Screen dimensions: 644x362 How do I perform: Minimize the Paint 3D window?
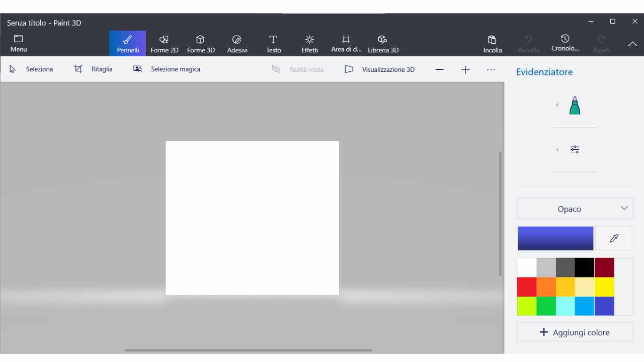pos(591,21)
